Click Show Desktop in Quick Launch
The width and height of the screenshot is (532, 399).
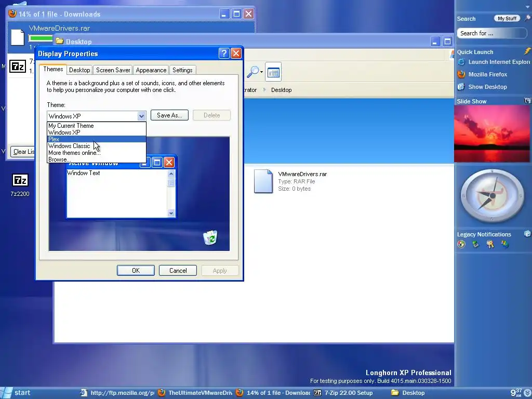pos(482,87)
